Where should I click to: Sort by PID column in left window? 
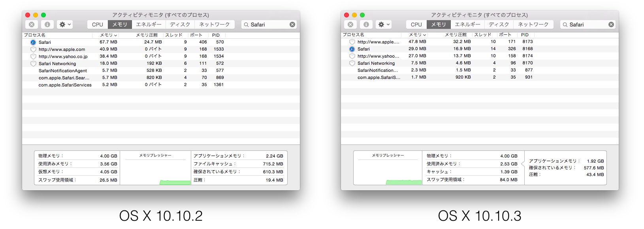pyautogui.click(x=217, y=35)
